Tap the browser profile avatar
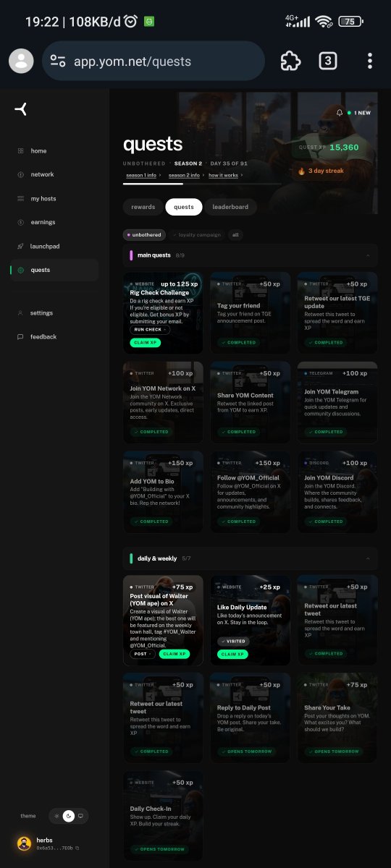Screen dimensions: 391x868 21,61
